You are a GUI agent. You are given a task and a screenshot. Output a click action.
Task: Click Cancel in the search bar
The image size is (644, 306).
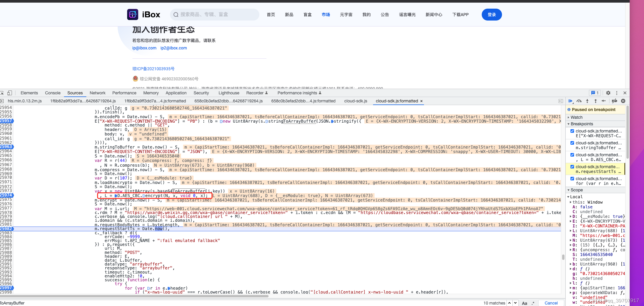[x=551, y=303]
